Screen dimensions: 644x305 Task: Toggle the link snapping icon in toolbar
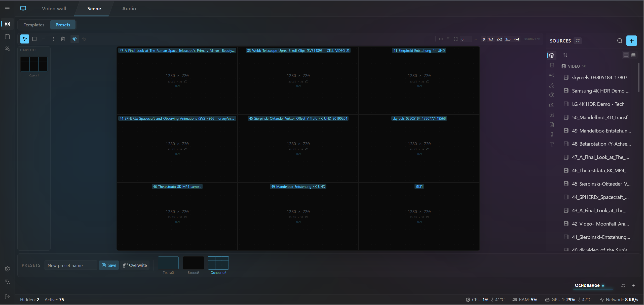coord(74,39)
